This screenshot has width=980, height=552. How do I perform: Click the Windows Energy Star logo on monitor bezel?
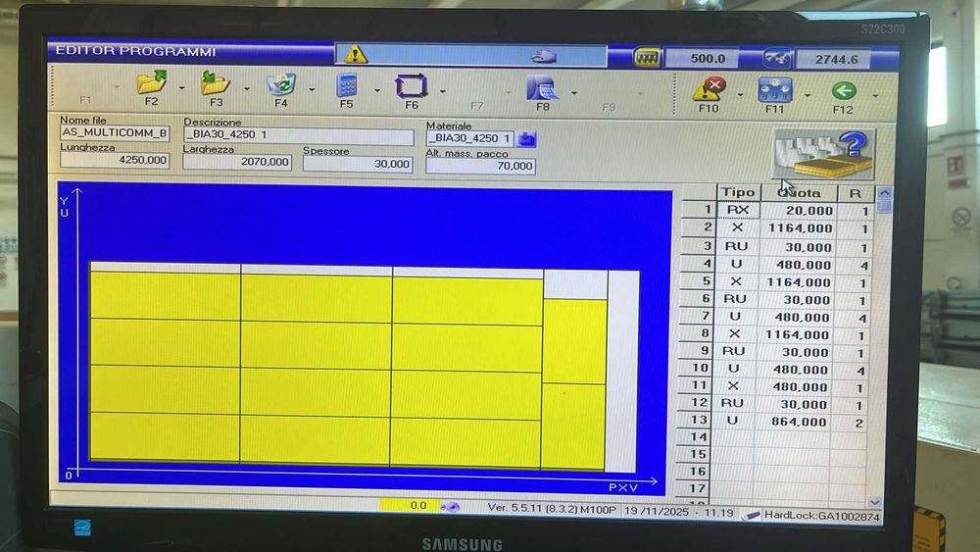[82, 527]
